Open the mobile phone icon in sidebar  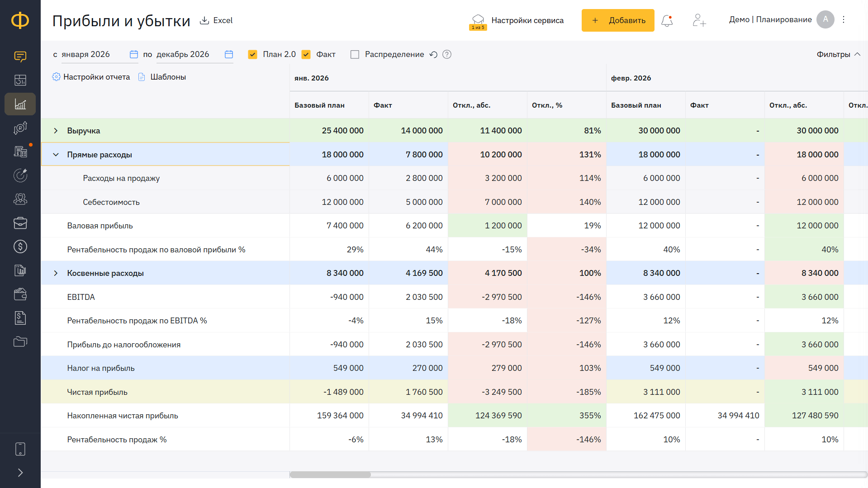pos(20,449)
